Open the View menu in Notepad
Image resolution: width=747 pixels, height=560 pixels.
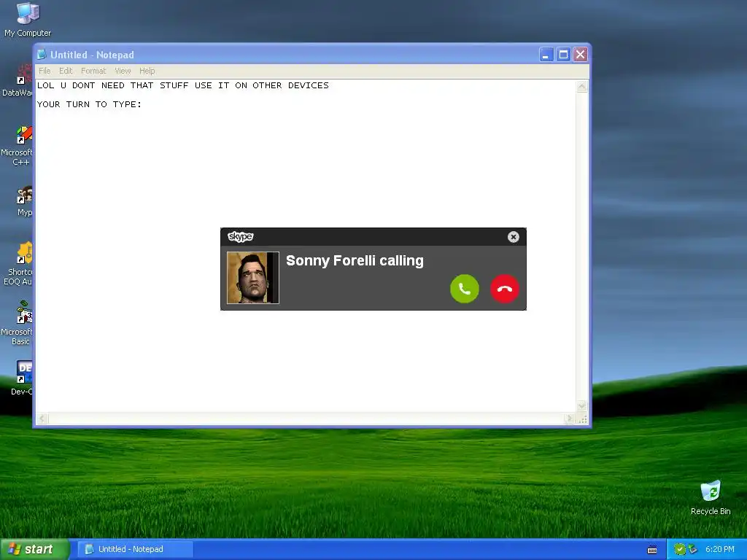(123, 71)
